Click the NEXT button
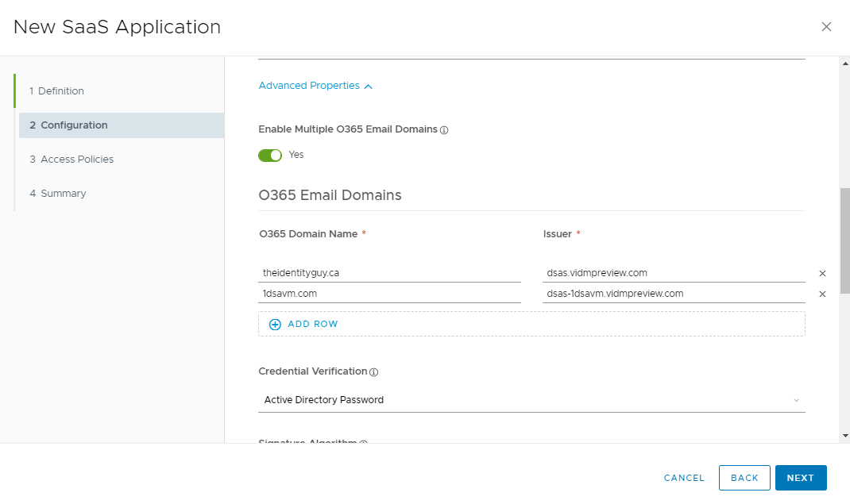The width and height of the screenshot is (850, 504). coord(800,477)
